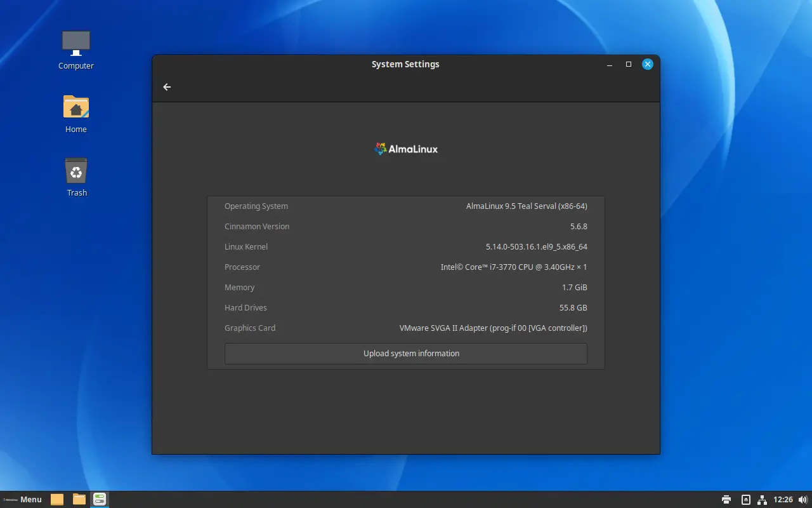Click the AlmaLinux logo
Image resolution: width=812 pixels, height=508 pixels.
click(x=406, y=149)
